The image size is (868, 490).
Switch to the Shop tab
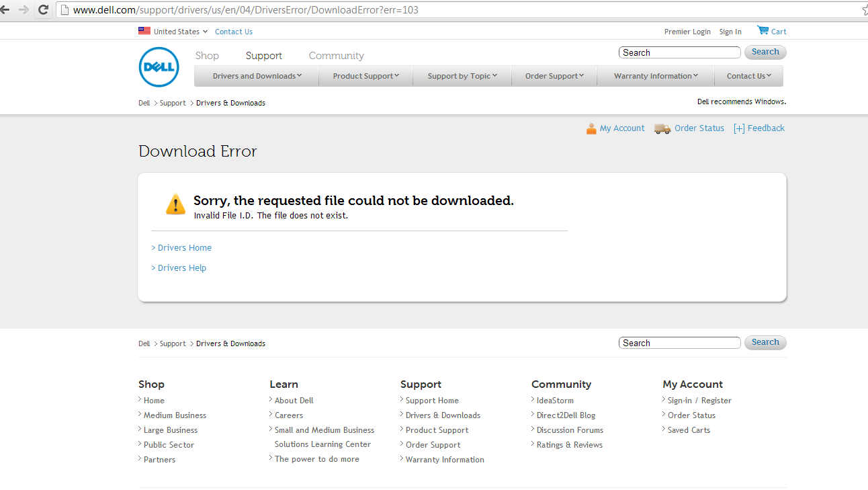(x=207, y=56)
